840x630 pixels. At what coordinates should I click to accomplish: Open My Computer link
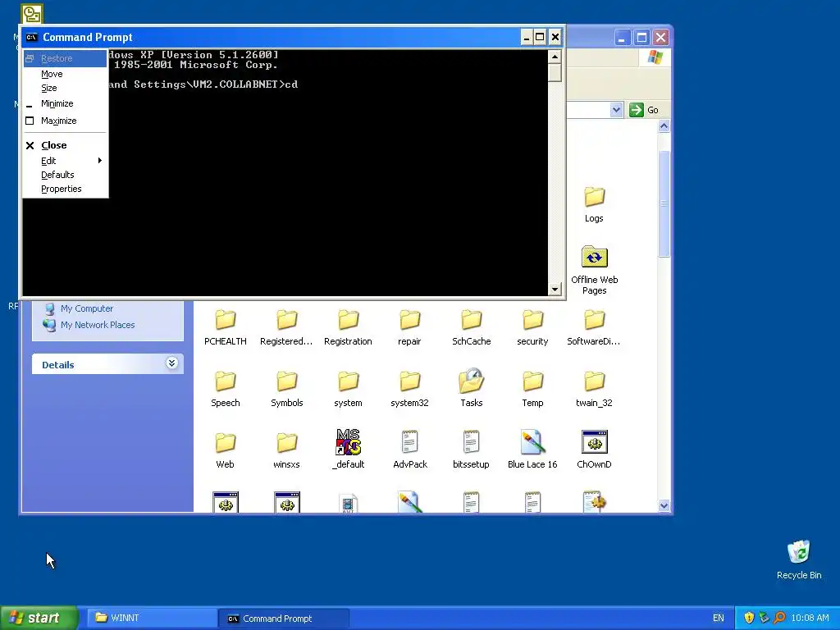click(x=87, y=308)
